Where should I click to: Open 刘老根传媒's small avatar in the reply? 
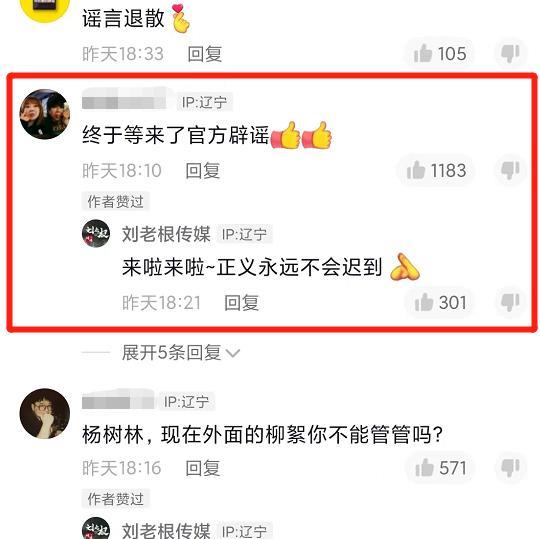(x=96, y=233)
